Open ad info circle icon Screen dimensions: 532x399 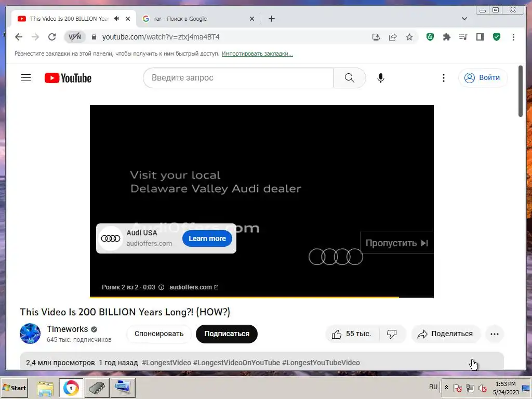[162, 287]
